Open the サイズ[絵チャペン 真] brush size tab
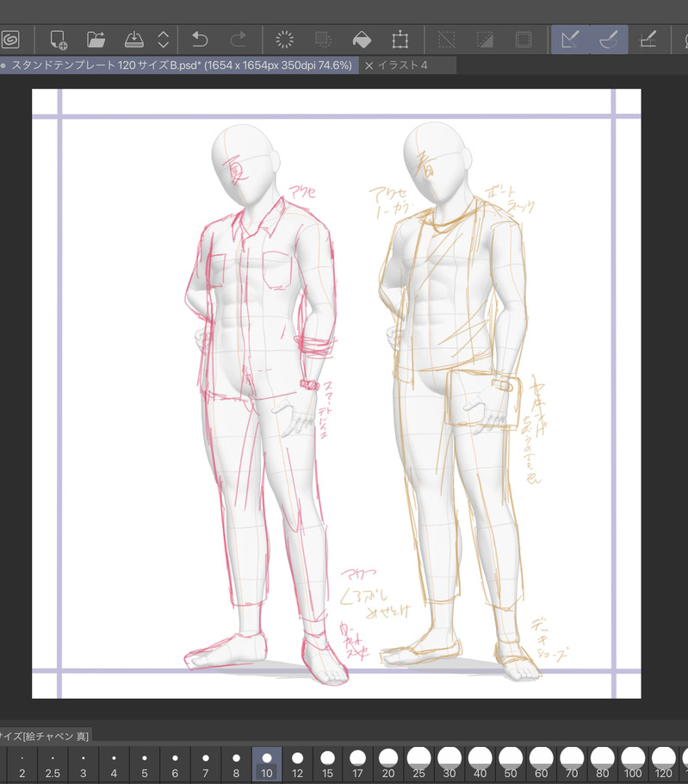This screenshot has height=784, width=688. point(45,736)
